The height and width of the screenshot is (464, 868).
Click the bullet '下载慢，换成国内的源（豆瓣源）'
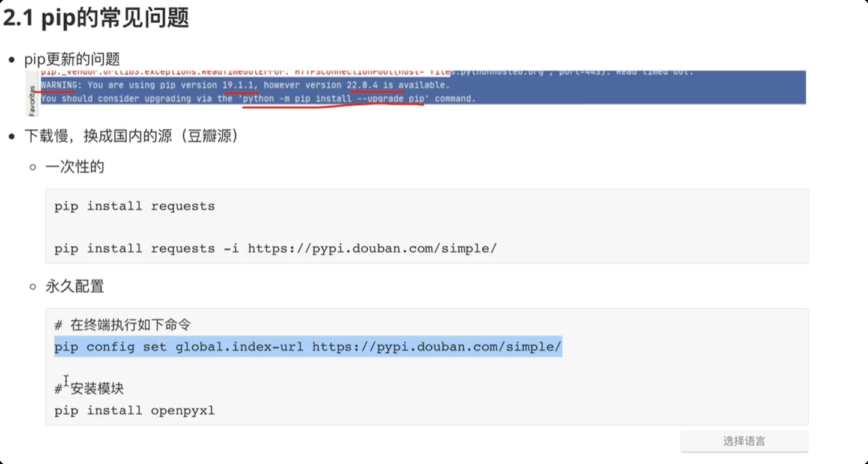pos(132,136)
